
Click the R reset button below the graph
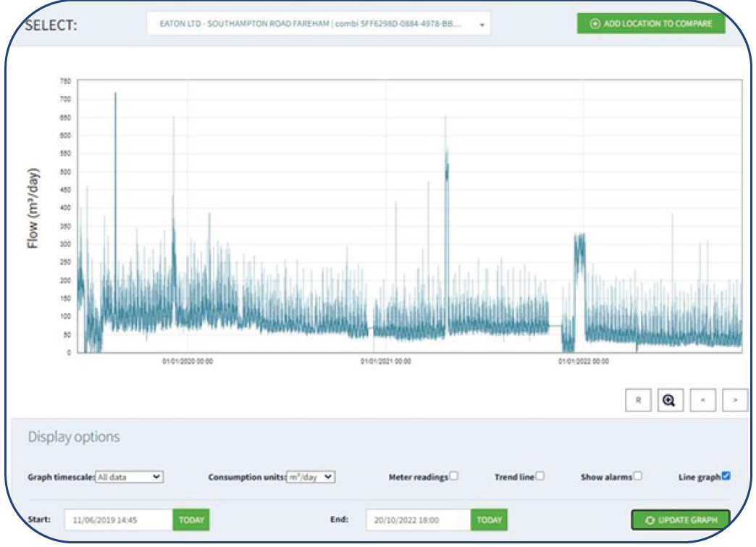[638, 400]
